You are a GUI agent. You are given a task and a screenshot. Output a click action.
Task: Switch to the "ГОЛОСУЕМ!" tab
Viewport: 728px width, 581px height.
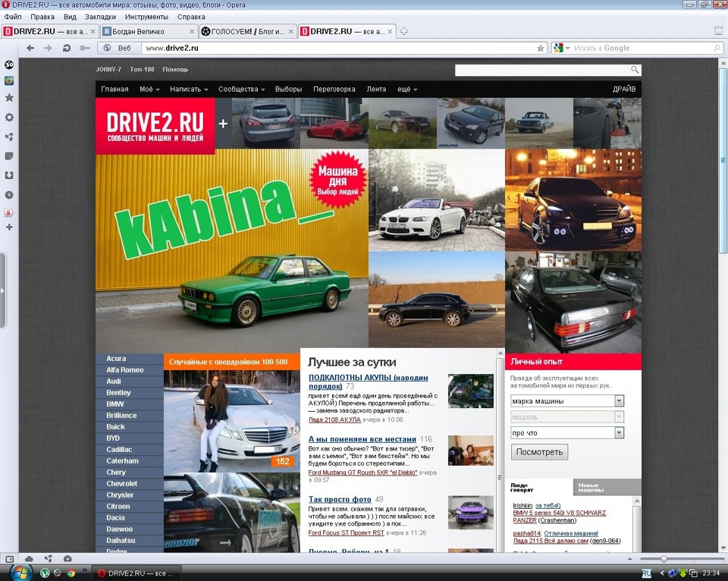pyautogui.click(x=247, y=31)
